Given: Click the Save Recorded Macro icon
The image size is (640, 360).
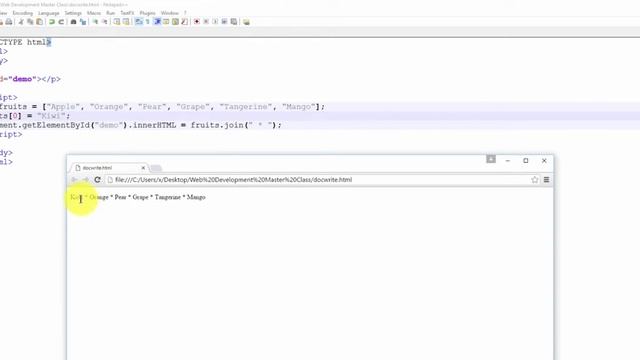Looking at the screenshot, I should [x=233, y=22].
